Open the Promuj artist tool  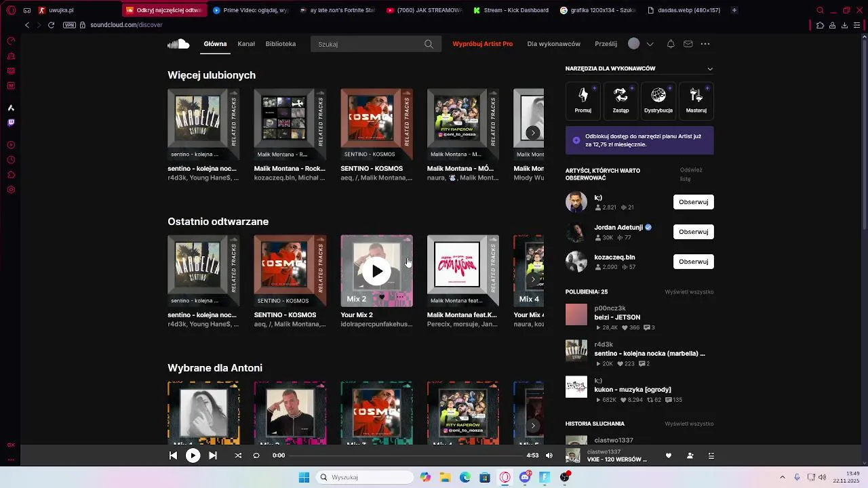tap(583, 100)
